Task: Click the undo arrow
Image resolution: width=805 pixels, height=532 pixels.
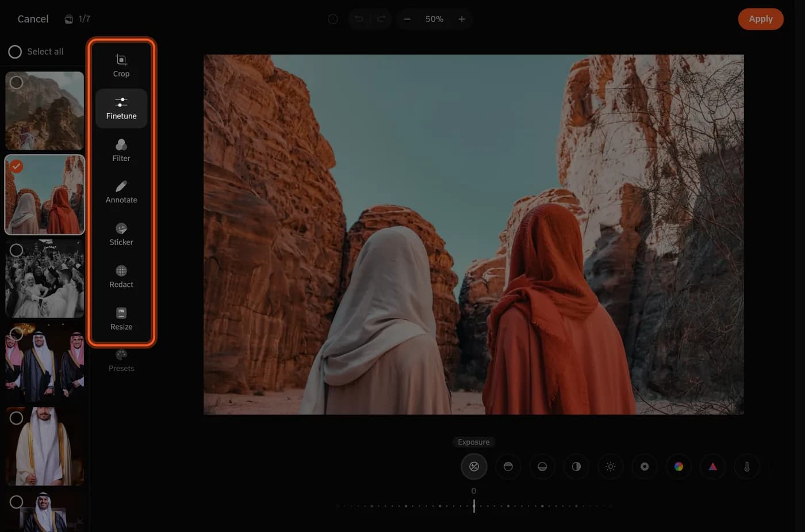Action: (359, 19)
